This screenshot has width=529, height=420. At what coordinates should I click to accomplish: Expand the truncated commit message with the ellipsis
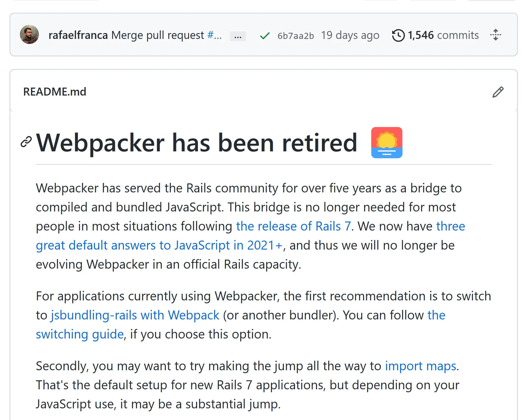(238, 36)
